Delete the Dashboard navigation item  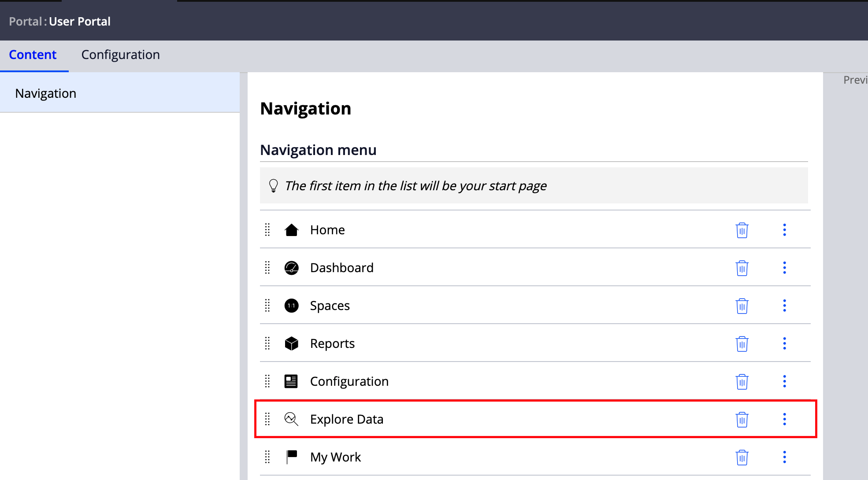click(x=742, y=268)
